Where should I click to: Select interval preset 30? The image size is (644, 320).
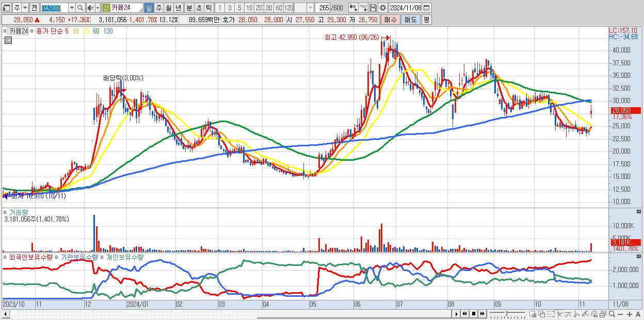tap(269, 8)
